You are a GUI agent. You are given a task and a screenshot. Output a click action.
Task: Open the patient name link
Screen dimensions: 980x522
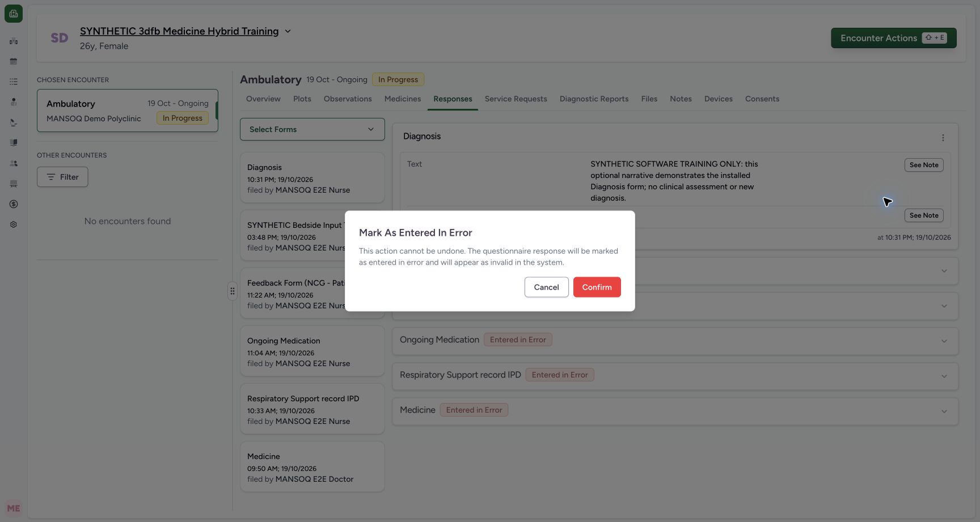point(179,31)
